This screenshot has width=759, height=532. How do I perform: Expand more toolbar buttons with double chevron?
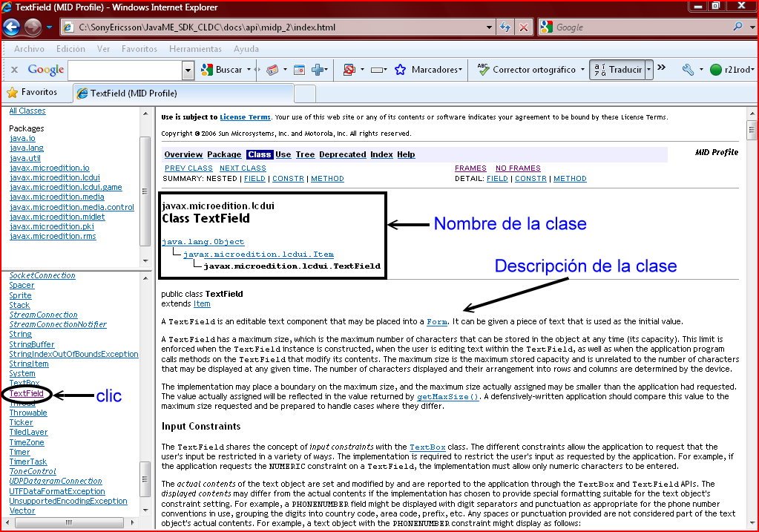(662, 68)
